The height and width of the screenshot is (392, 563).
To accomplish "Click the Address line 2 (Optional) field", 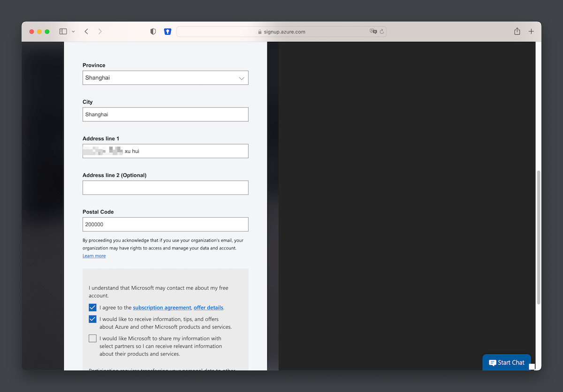I will [166, 188].
